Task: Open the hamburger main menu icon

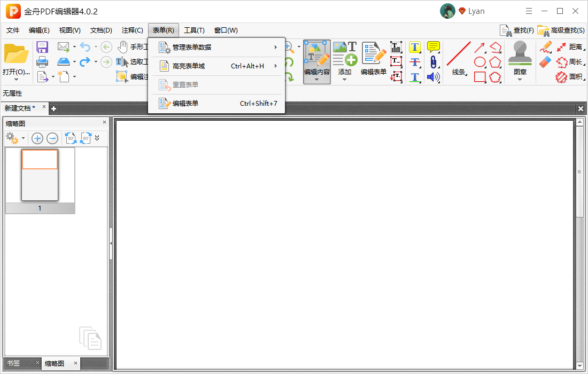Action: coord(529,11)
